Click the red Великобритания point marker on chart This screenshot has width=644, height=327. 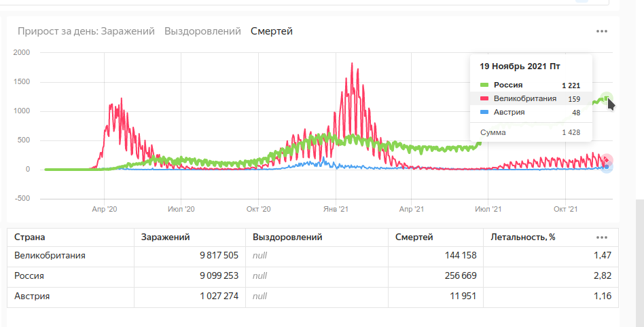(x=607, y=160)
